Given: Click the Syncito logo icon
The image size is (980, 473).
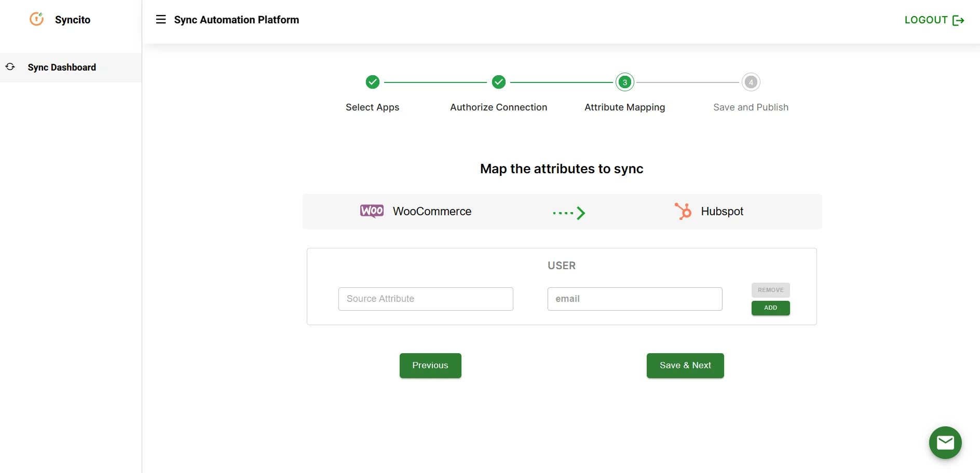Looking at the screenshot, I should pyautogui.click(x=36, y=19).
